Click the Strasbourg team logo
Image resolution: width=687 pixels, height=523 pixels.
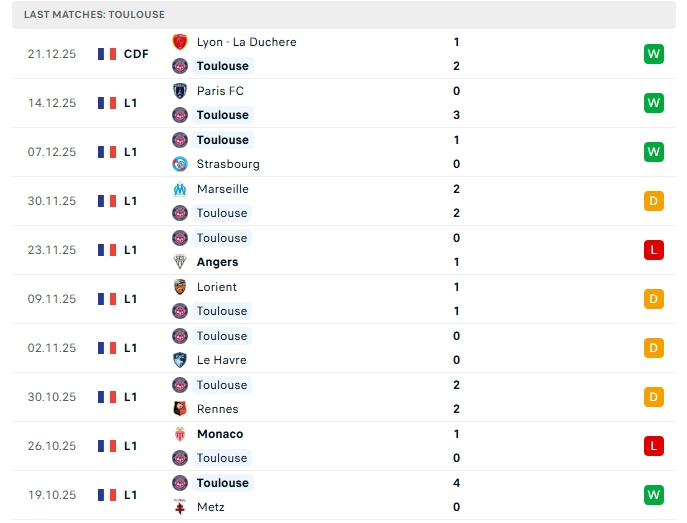[x=180, y=164]
